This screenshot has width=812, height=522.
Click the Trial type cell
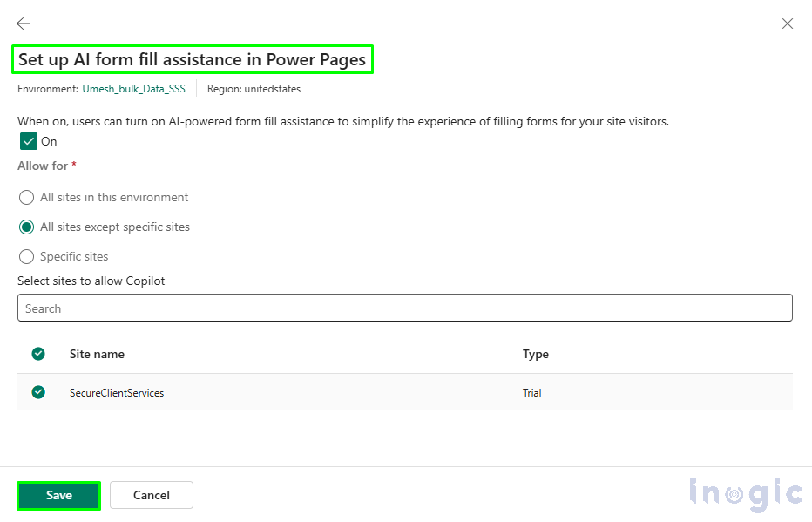click(531, 392)
